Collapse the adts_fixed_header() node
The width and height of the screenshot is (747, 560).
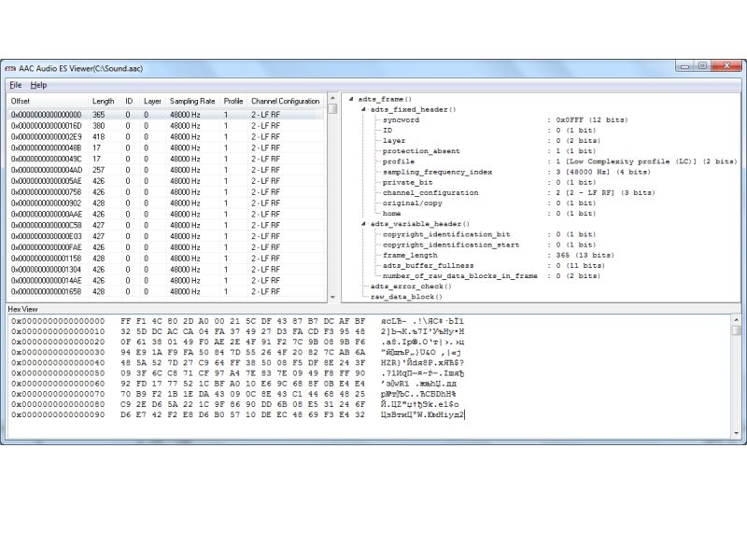pyautogui.click(x=363, y=109)
